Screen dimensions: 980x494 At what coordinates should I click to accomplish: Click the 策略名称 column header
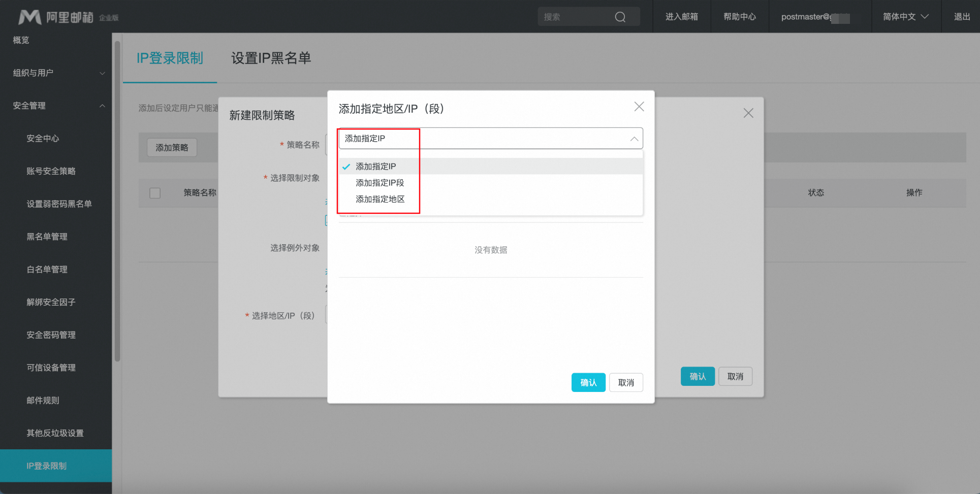coord(200,193)
